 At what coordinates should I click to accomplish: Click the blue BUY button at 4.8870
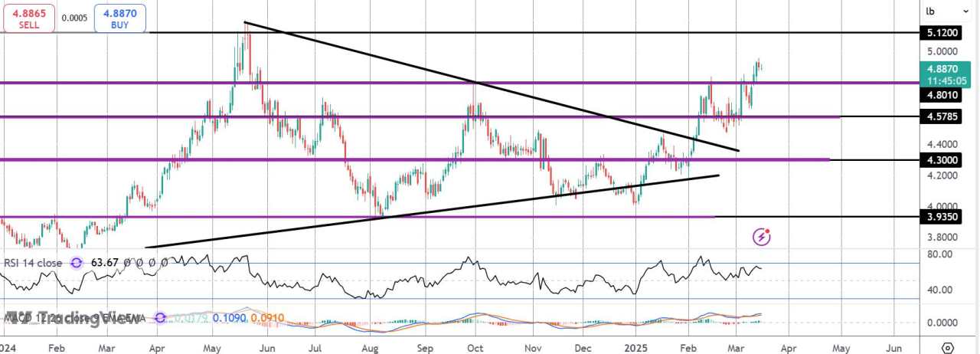tap(120, 18)
